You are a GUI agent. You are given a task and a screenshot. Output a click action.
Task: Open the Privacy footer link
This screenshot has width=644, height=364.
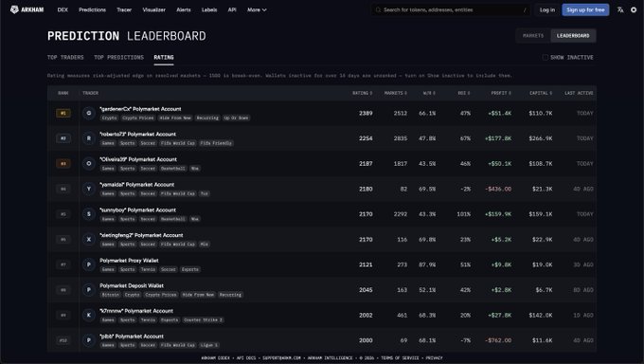coord(434,357)
